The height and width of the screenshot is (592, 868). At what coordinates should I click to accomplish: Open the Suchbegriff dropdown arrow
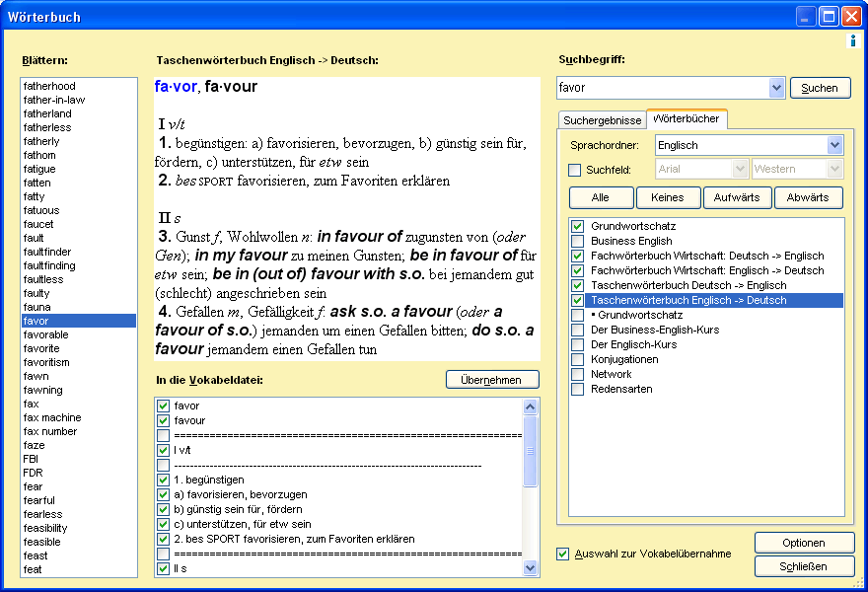(776, 88)
